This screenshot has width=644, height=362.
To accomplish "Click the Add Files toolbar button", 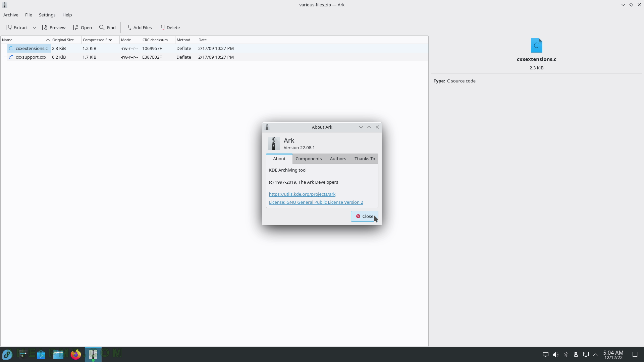I will 139,27.
